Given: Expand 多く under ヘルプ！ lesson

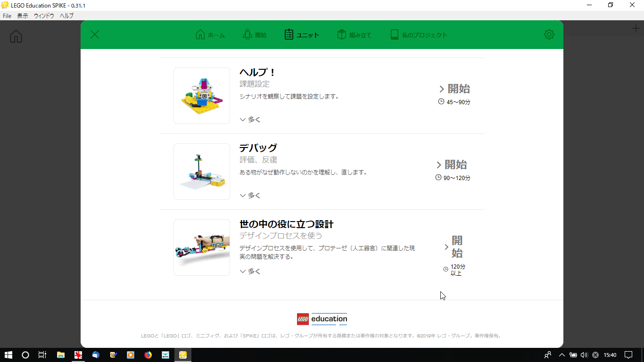Looking at the screenshot, I should coord(250,120).
